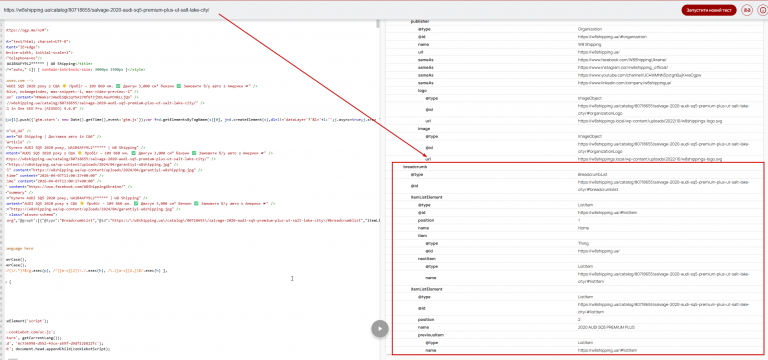Select the tested page URL in the header bar

click(x=106, y=10)
